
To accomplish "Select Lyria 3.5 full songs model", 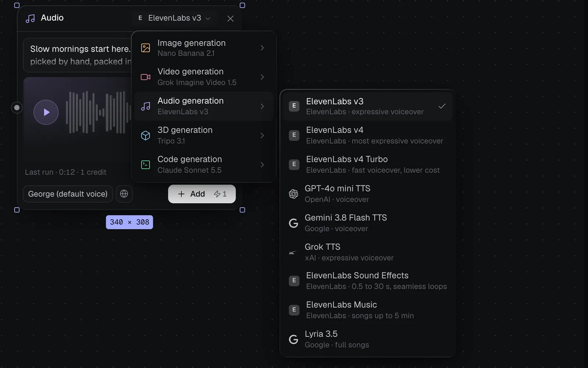I will click(367, 339).
